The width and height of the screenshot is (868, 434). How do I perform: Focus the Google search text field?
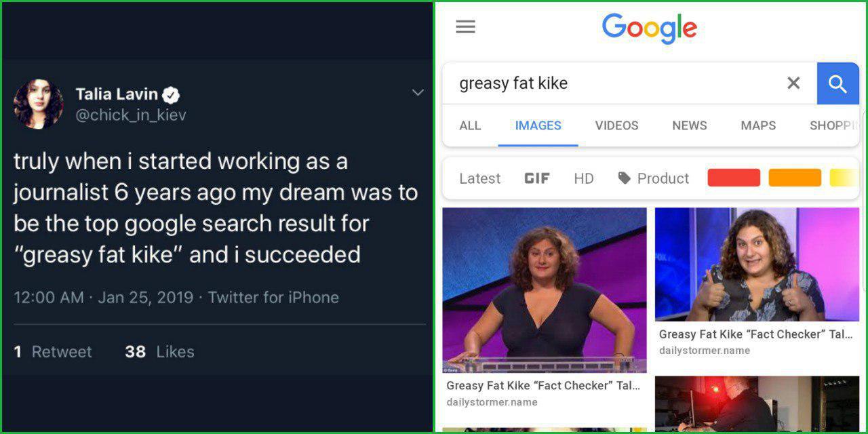pyautogui.click(x=610, y=83)
